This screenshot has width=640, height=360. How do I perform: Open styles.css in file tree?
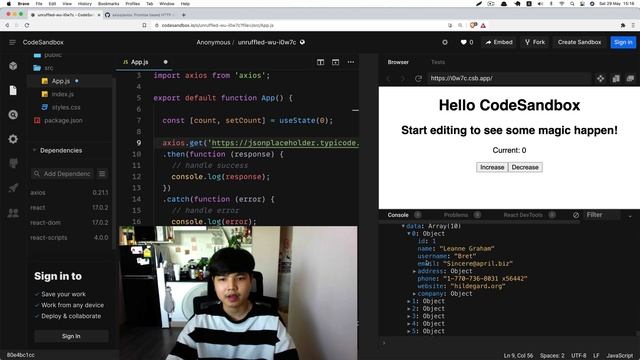coord(66,107)
